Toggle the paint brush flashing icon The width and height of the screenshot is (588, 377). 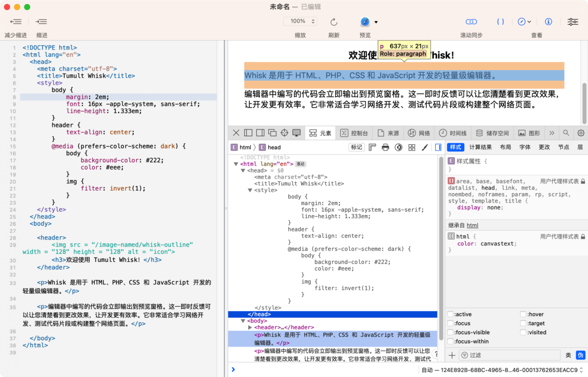click(425, 147)
